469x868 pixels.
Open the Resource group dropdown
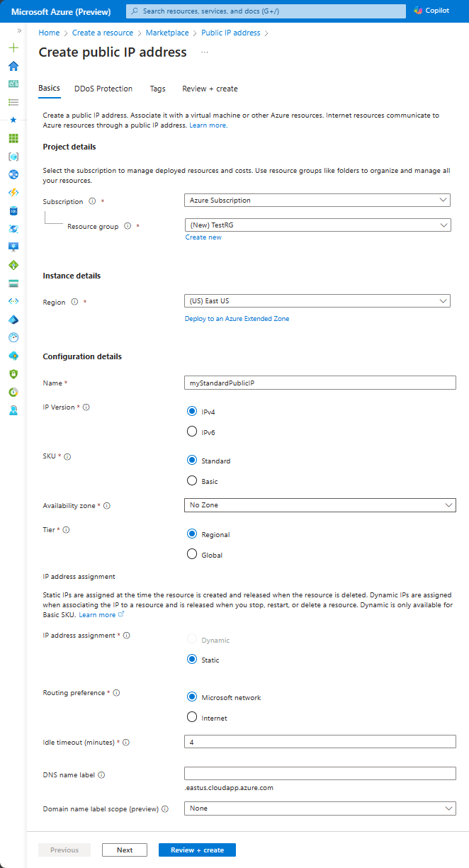[x=317, y=225]
